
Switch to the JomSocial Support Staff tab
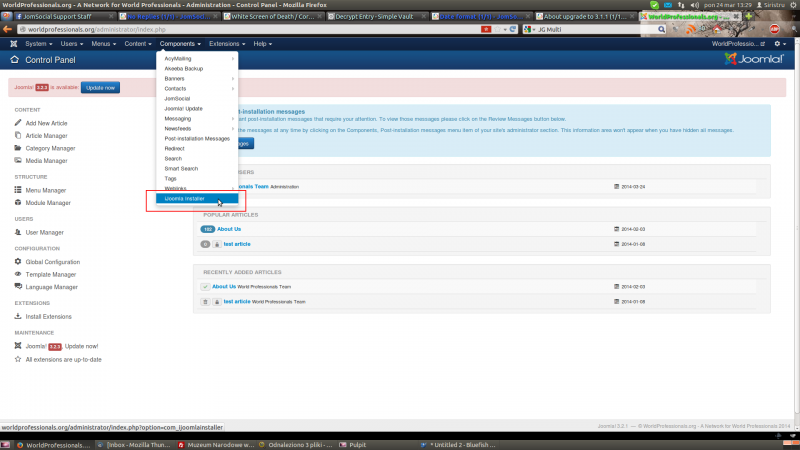point(64,16)
